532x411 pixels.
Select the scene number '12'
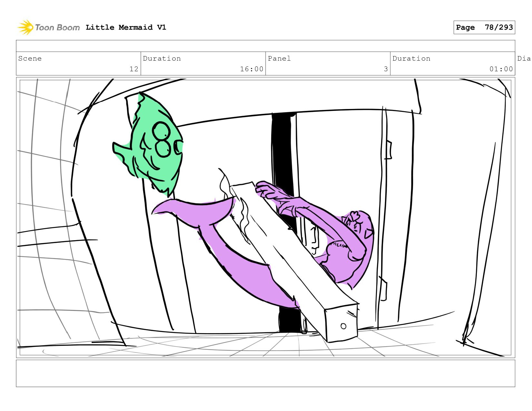tap(134, 69)
